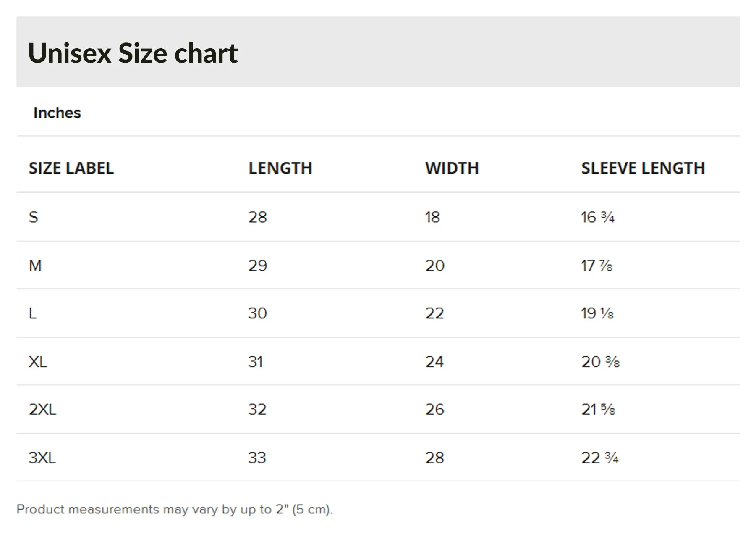Viewport: 756px width, 534px height.
Task: Click sleeve length 16 ¾ for S
Action: point(598,217)
